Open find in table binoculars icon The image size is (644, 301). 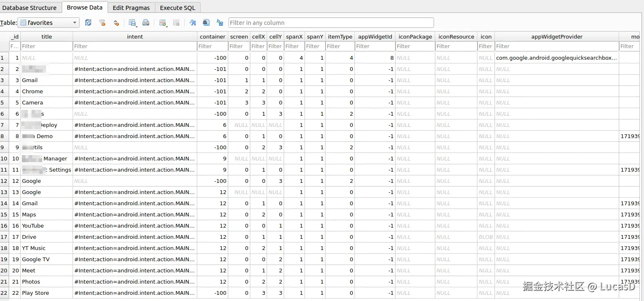[206, 23]
